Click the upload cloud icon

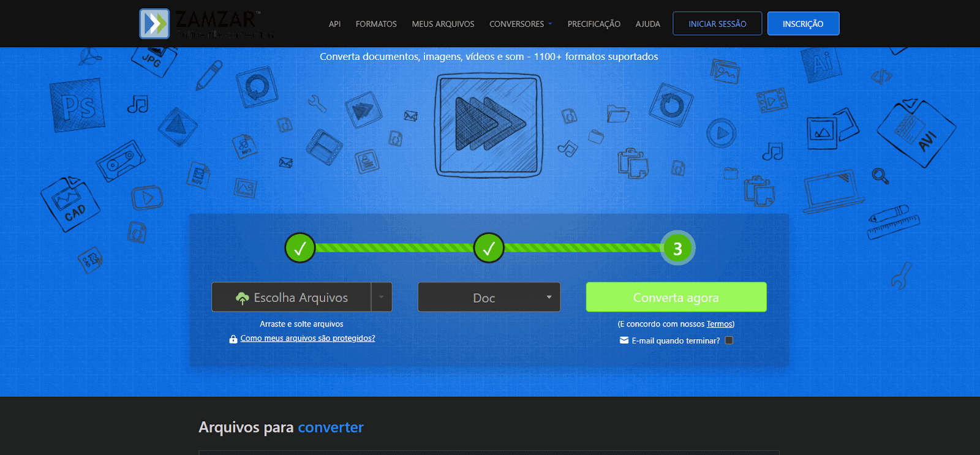pos(242,298)
